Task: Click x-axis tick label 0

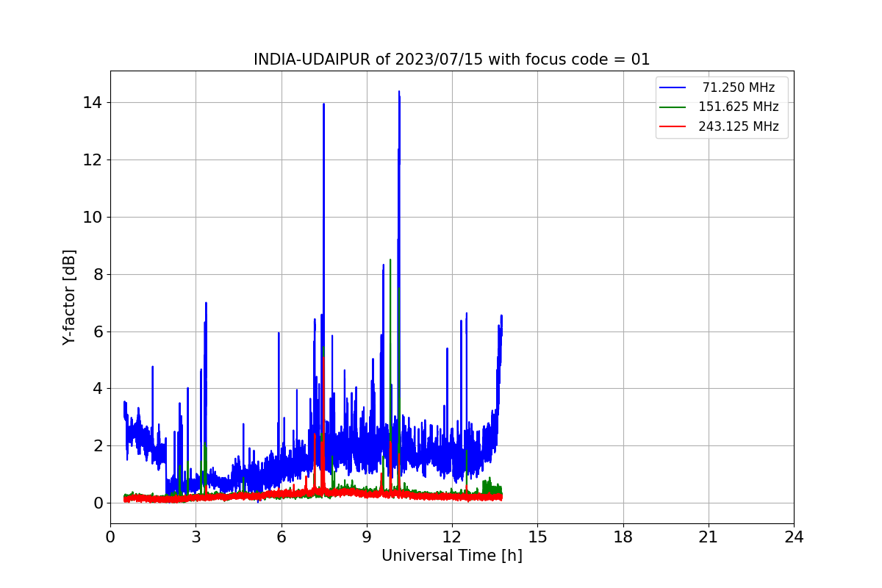Action: click(110, 537)
